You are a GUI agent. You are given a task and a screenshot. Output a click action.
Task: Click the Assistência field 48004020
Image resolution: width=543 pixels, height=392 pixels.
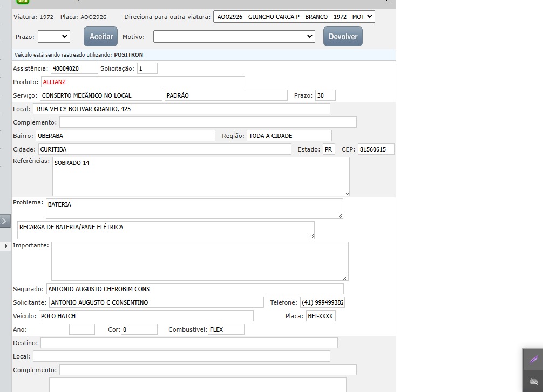tap(74, 68)
